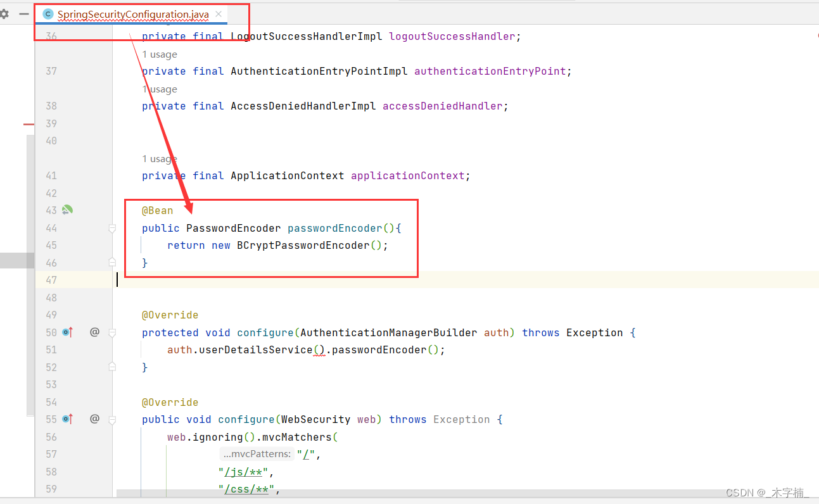Click line number 53 in the gutter
Viewport: 819px width, 504px height.
[x=51, y=384]
